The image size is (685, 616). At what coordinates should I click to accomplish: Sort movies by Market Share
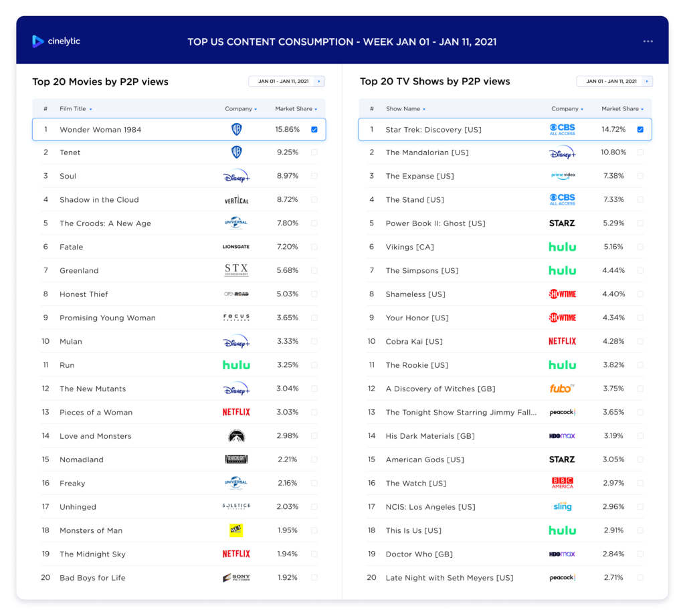(x=296, y=109)
